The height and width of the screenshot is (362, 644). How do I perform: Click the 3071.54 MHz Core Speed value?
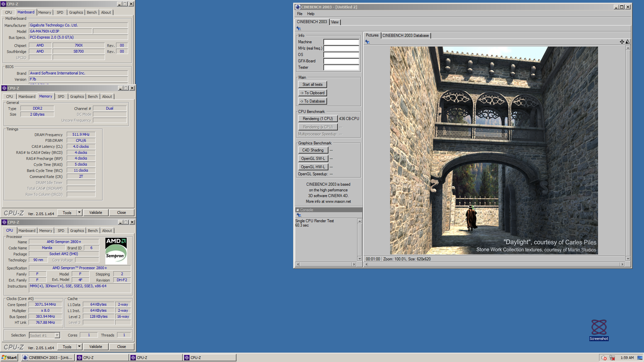(45, 304)
